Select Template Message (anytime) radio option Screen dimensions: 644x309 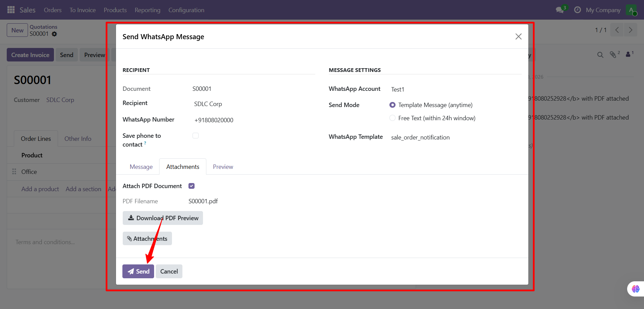point(392,105)
